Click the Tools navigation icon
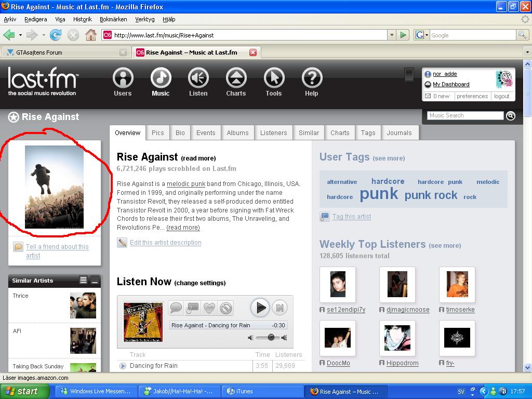This screenshot has height=399, width=532. 274,78
